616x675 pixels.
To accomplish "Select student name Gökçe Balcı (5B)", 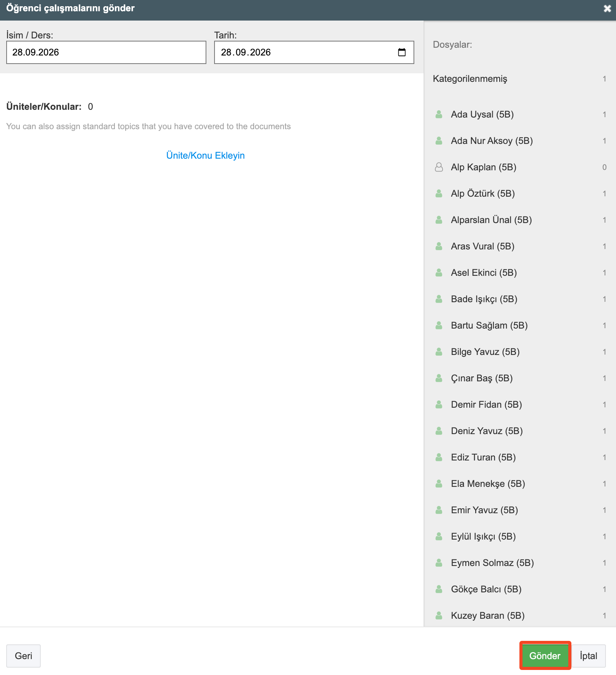I will (x=486, y=589).
